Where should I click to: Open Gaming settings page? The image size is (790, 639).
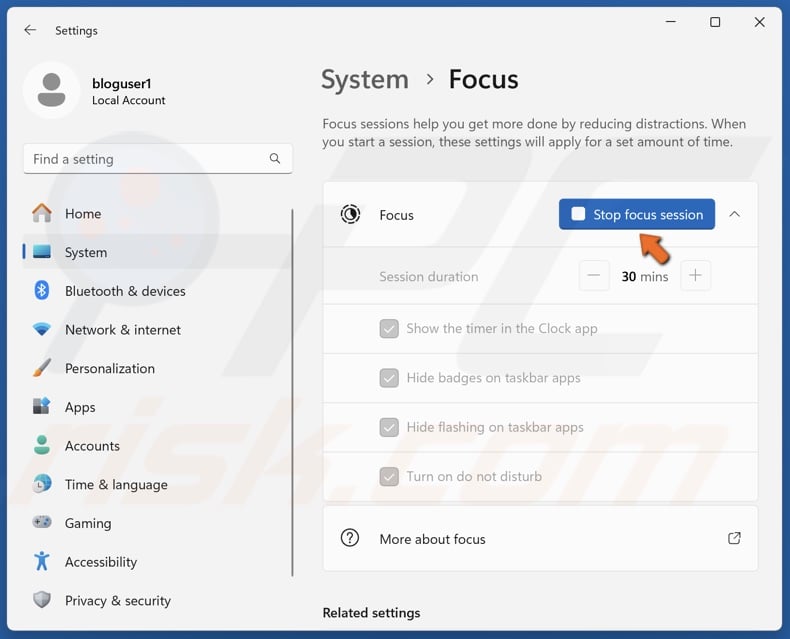pos(157,523)
